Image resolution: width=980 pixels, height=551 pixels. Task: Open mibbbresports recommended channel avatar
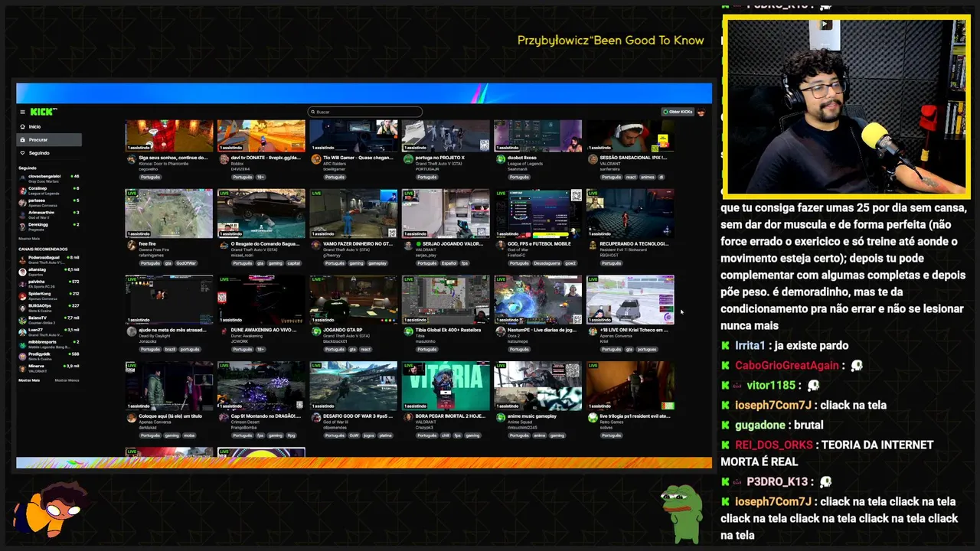coord(23,343)
